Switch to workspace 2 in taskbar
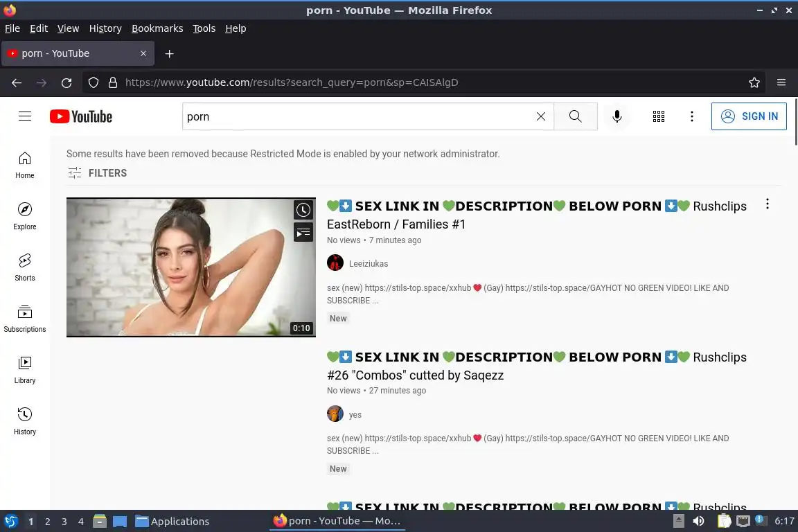Viewport: 798px width, 532px height. click(x=47, y=522)
